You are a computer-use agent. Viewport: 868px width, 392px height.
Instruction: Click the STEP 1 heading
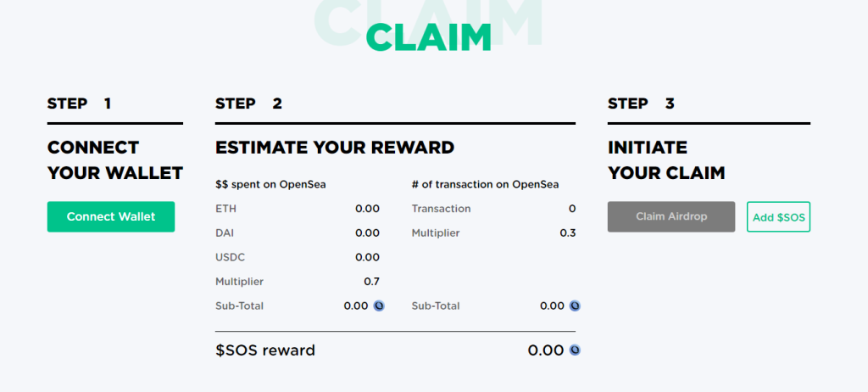tap(79, 104)
